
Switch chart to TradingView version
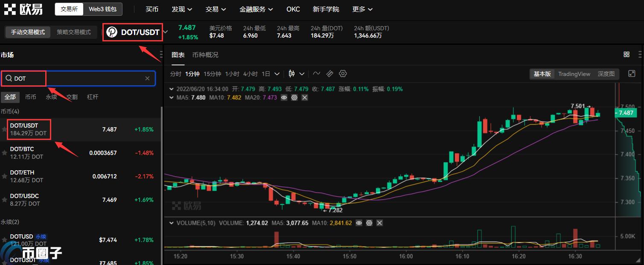574,74
